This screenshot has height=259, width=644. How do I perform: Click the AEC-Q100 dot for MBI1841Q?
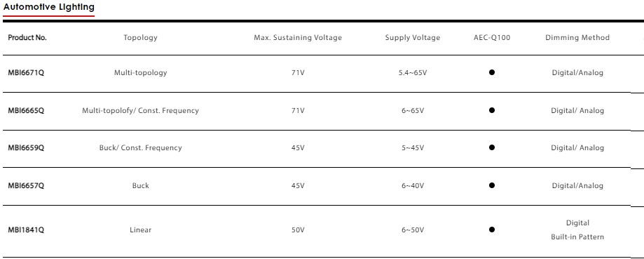(x=492, y=230)
